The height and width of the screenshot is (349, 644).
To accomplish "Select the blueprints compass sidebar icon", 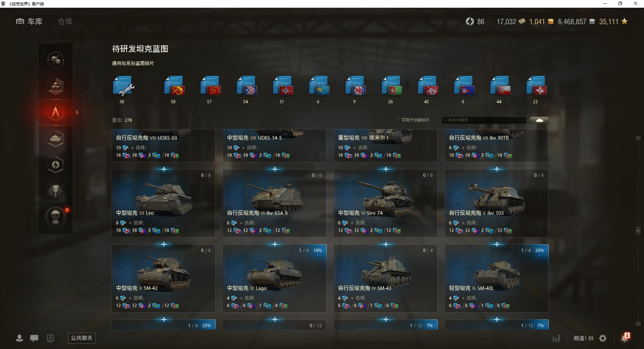I will (56, 112).
